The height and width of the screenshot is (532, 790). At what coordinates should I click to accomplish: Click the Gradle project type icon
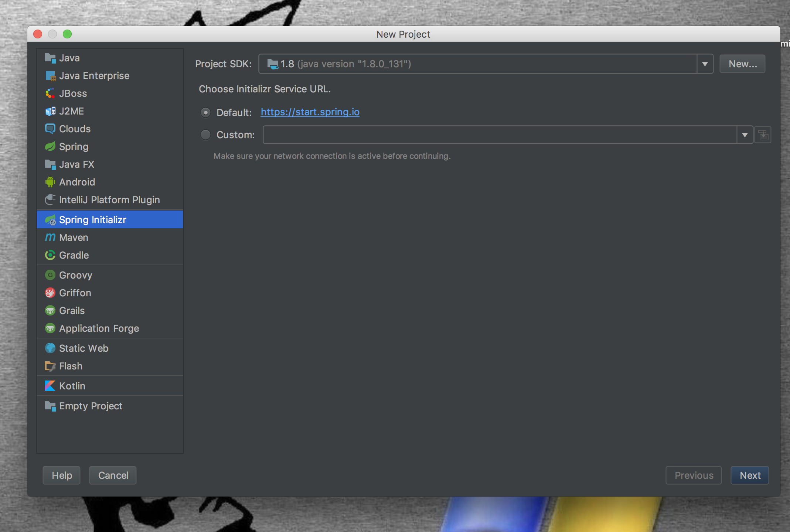50,255
